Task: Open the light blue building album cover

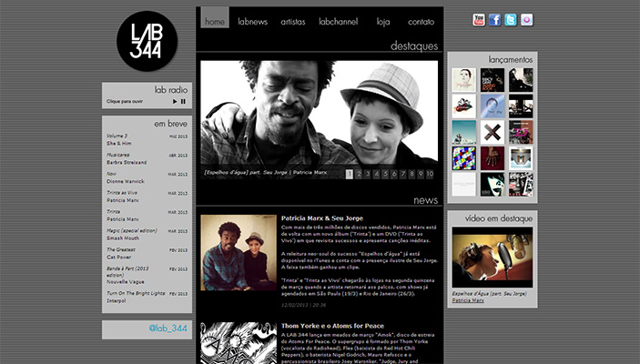Action: point(521,158)
